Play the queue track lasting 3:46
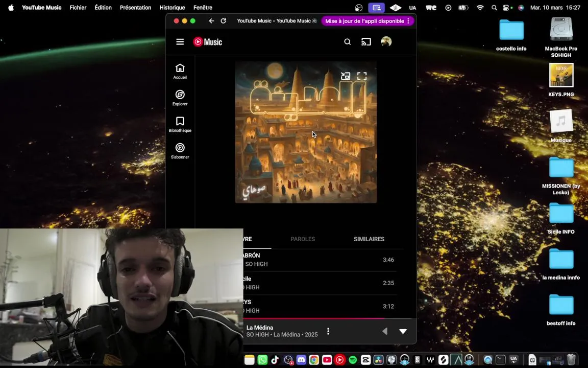 tap(320, 260)
